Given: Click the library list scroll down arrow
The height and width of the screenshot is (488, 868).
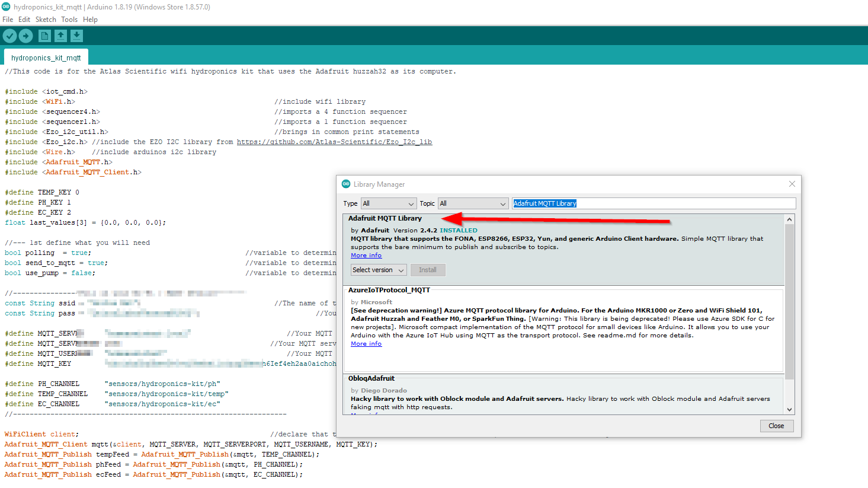Looking at the screenshot, I should 789,409.
